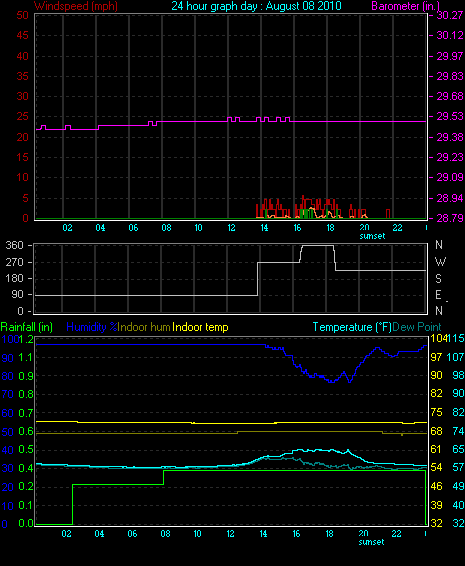
Task: Select the Temperature (°F) legend label
Action: coord(352,327)
